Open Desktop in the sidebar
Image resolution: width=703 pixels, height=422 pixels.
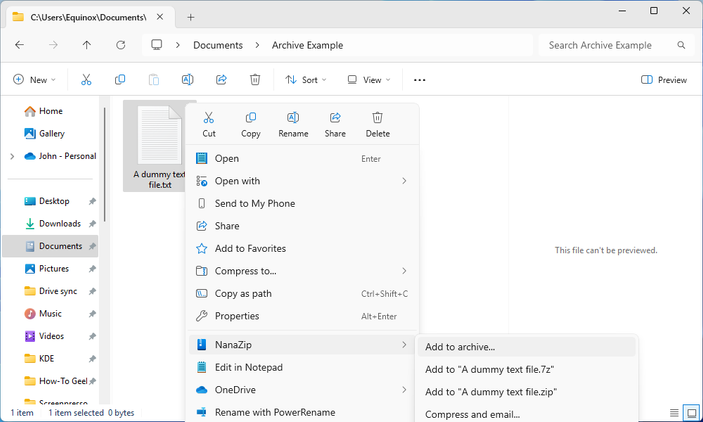point(50,201)
